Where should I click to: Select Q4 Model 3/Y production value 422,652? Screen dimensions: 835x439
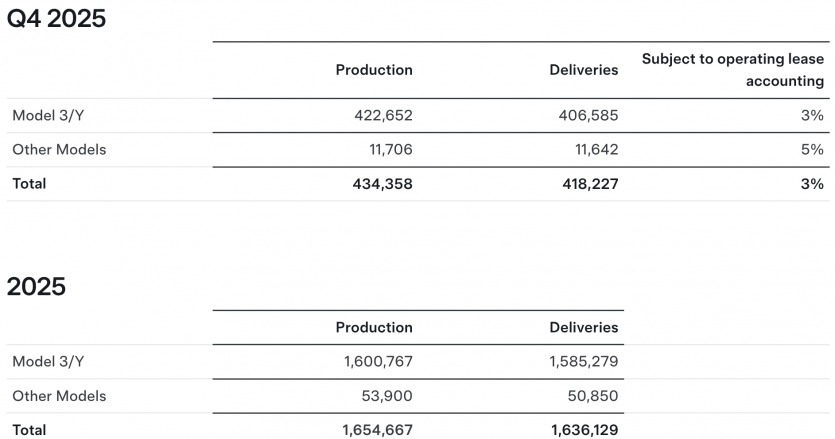(383, 116)
